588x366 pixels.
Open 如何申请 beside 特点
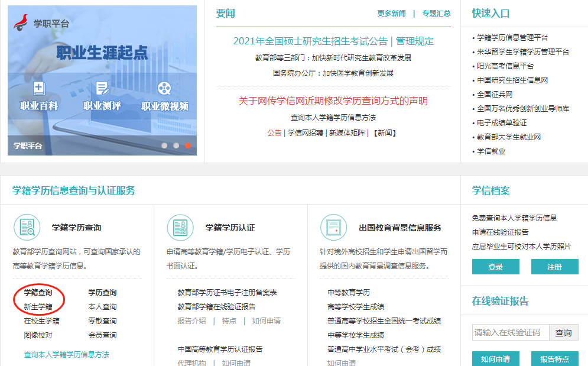pyautogui.click(x=267, y=321)
